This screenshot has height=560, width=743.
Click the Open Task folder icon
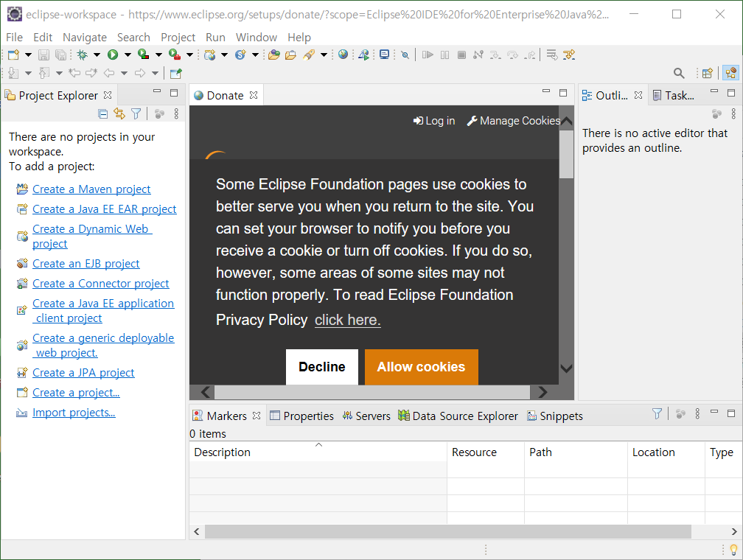click(x=290, y=55)
